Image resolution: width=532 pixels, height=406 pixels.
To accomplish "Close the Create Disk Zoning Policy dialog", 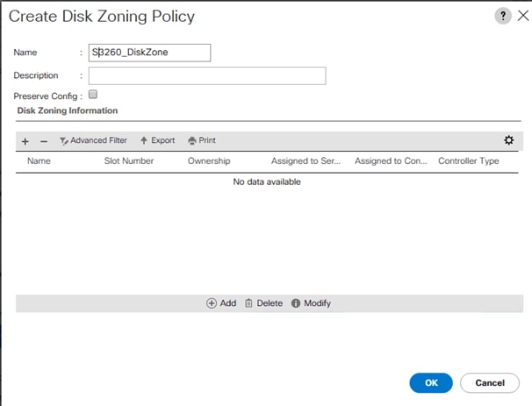I will click(x=523, y=16).
